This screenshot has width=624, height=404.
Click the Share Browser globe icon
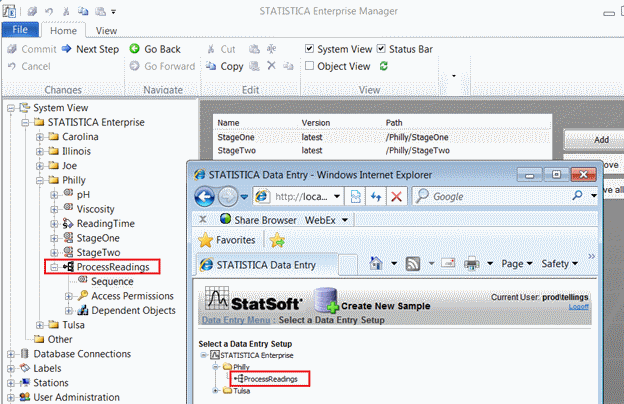pyautogui.click(x=225, y=219)
